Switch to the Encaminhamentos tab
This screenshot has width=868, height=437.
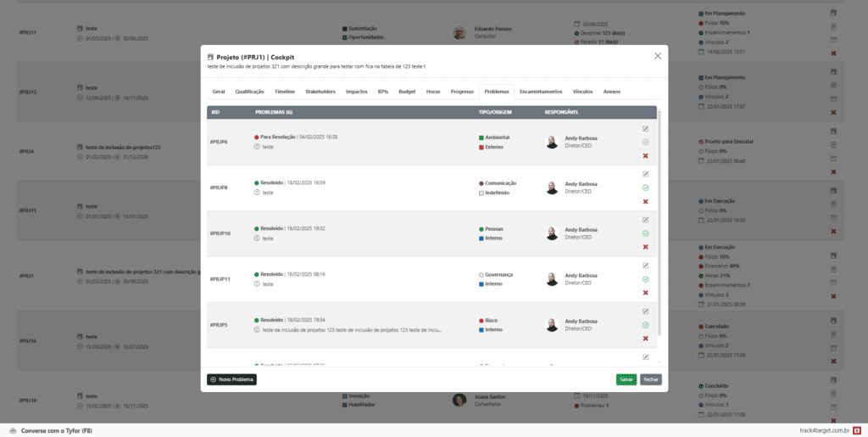click(x=541, y=91)
